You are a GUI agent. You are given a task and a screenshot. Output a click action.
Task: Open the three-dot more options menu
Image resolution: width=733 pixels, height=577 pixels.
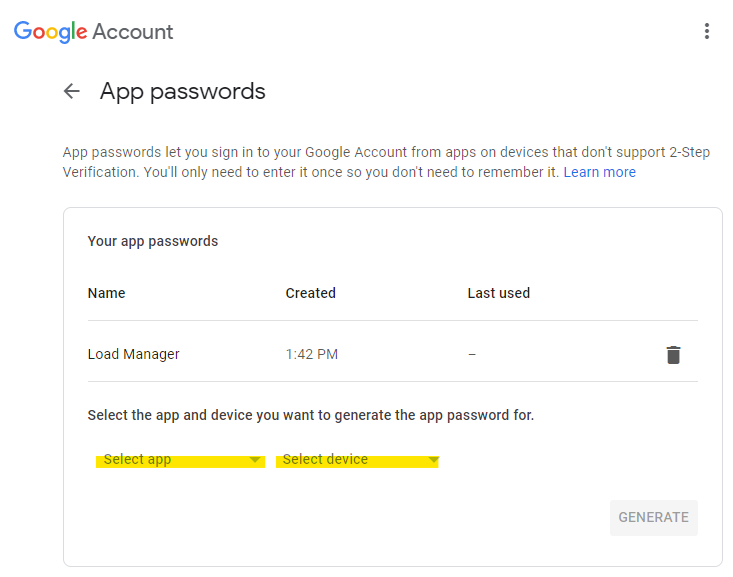tap(706, 31)
